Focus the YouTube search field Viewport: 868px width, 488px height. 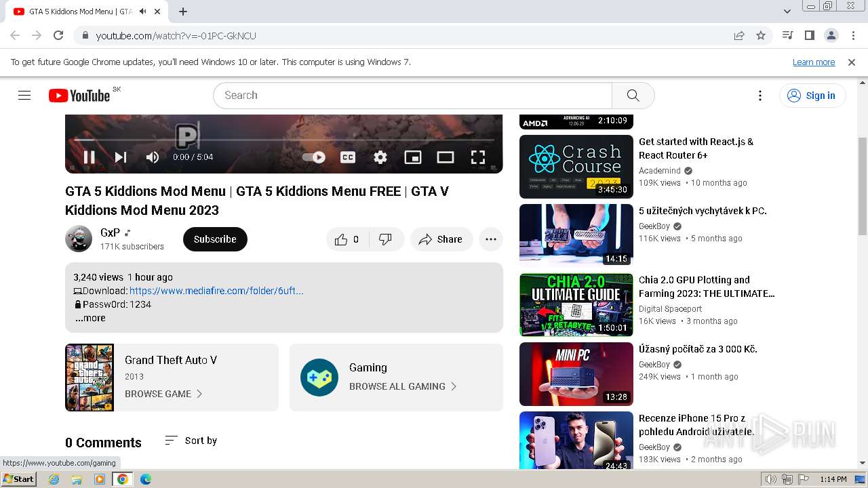[x=412, y=96]
